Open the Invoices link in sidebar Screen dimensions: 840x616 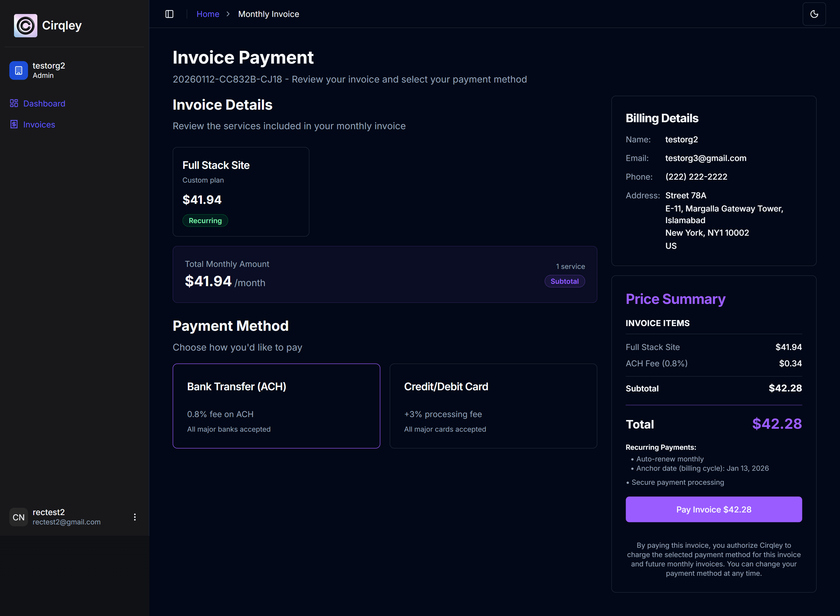(x=39, y=124)
